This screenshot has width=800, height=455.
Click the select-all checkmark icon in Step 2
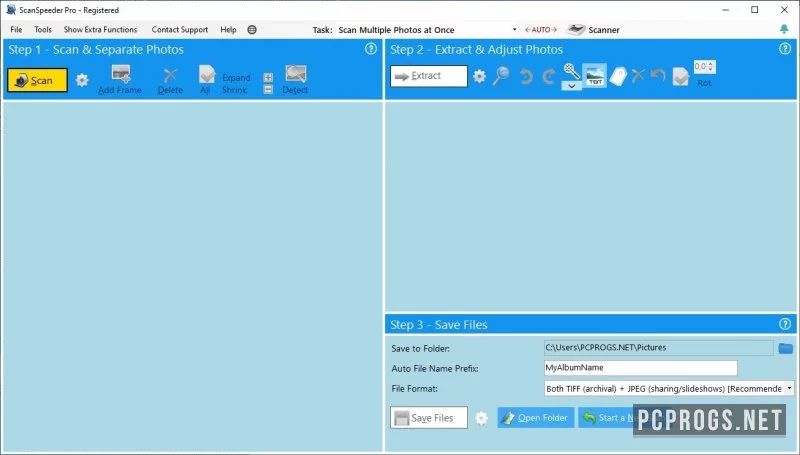681,77
